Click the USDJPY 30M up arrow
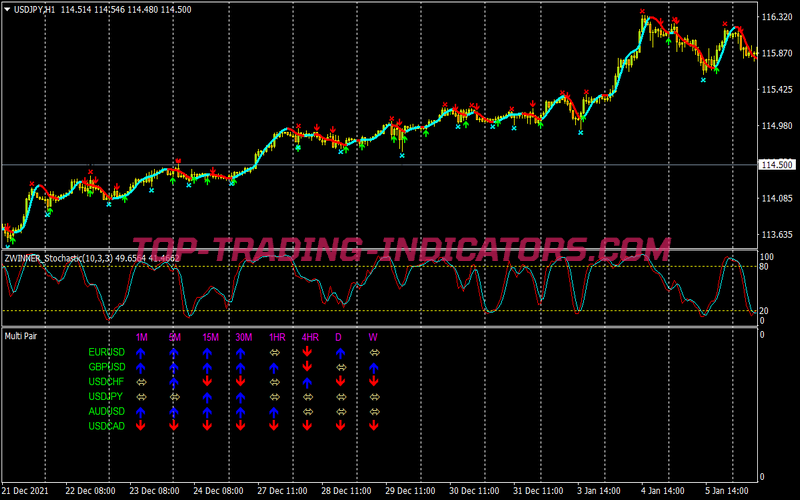The height and width of the screenshot is (500, 800). (241, 397)
